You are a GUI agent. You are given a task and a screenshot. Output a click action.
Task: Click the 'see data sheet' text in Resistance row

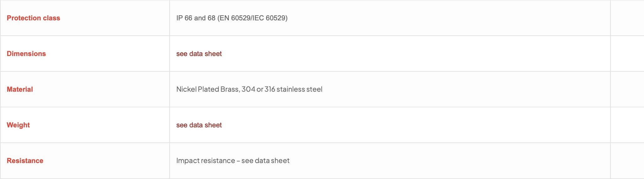(265, 161)
